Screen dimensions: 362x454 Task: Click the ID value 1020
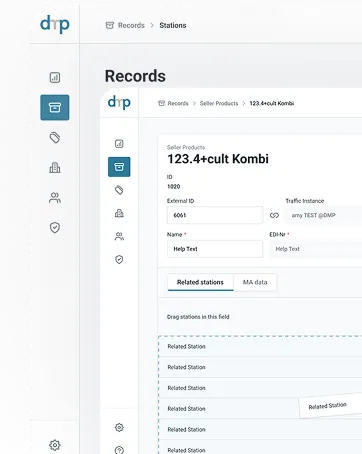pos(174,186)
